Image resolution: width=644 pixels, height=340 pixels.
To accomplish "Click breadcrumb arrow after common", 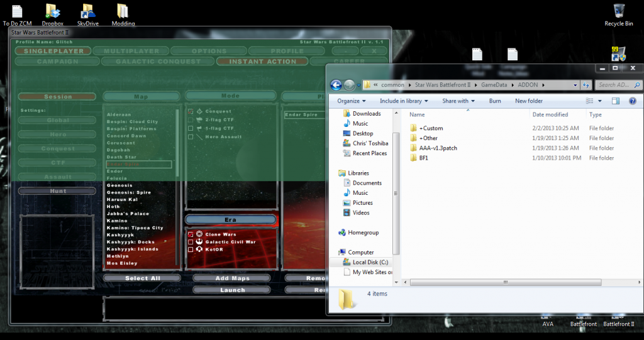I will coord(409,85).
